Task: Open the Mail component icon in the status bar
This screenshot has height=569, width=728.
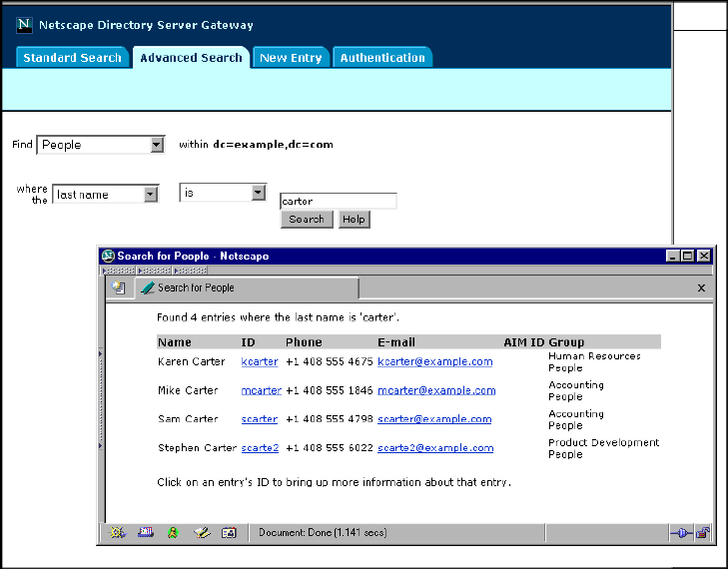Action: pos(146,532)
